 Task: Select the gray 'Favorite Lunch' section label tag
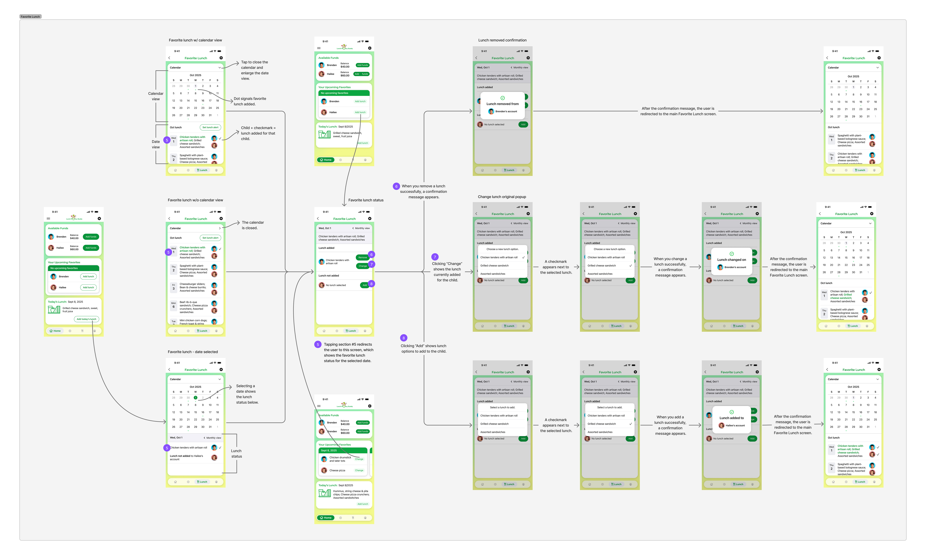(30, 17)
